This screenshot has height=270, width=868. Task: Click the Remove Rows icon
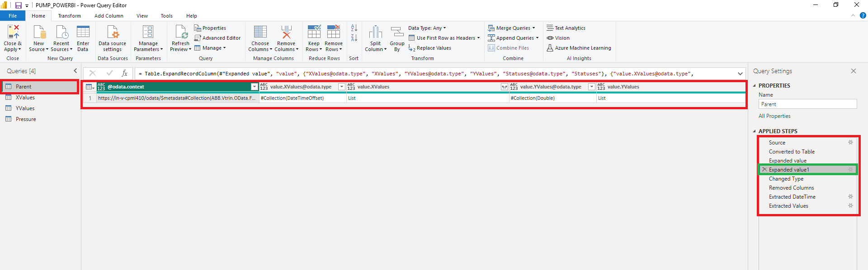pos(334,32)
